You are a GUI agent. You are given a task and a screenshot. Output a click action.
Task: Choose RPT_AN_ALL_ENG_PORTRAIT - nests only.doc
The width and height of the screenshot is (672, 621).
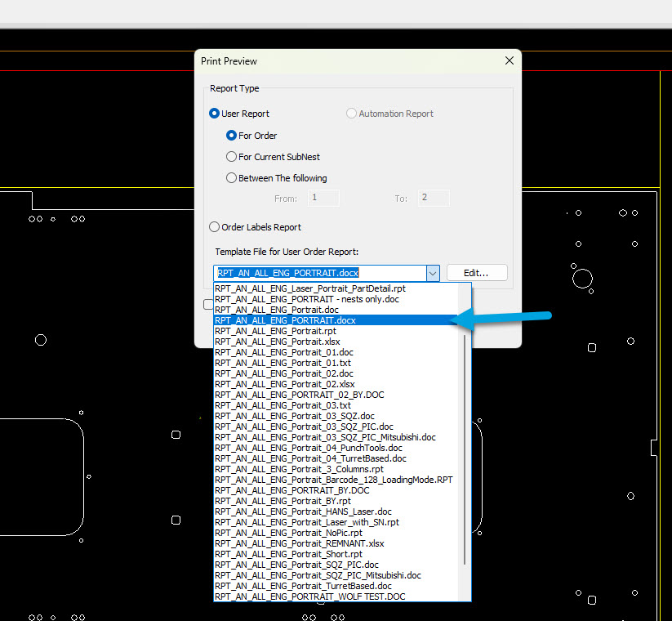tap(336, 299)
